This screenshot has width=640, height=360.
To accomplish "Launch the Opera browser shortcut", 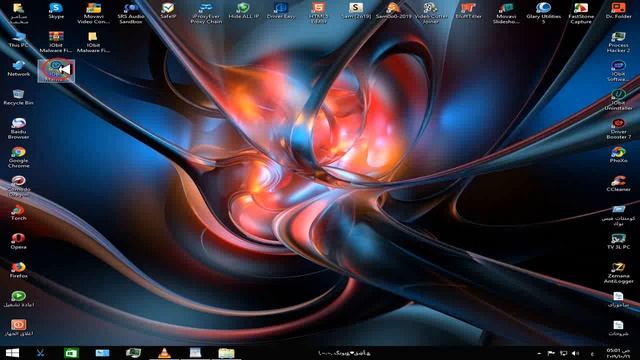I will pyautogui.click(x=18, y=241).
